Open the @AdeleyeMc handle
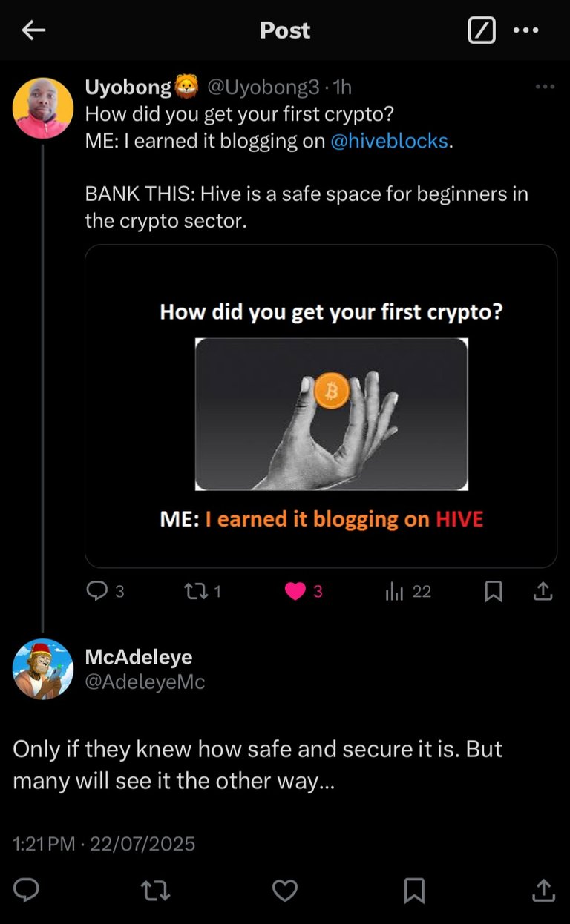Viewport: 570px width, 924px height. [145, 682]
